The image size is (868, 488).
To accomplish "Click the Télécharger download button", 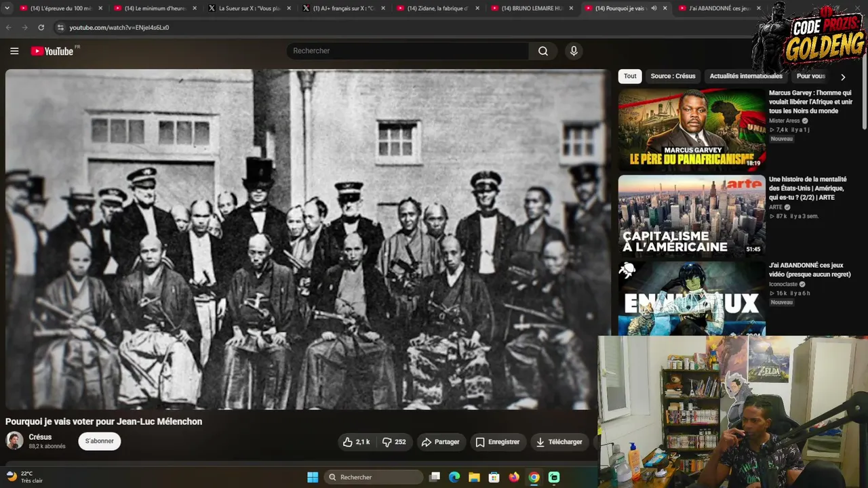I will [x=559, y=442].
